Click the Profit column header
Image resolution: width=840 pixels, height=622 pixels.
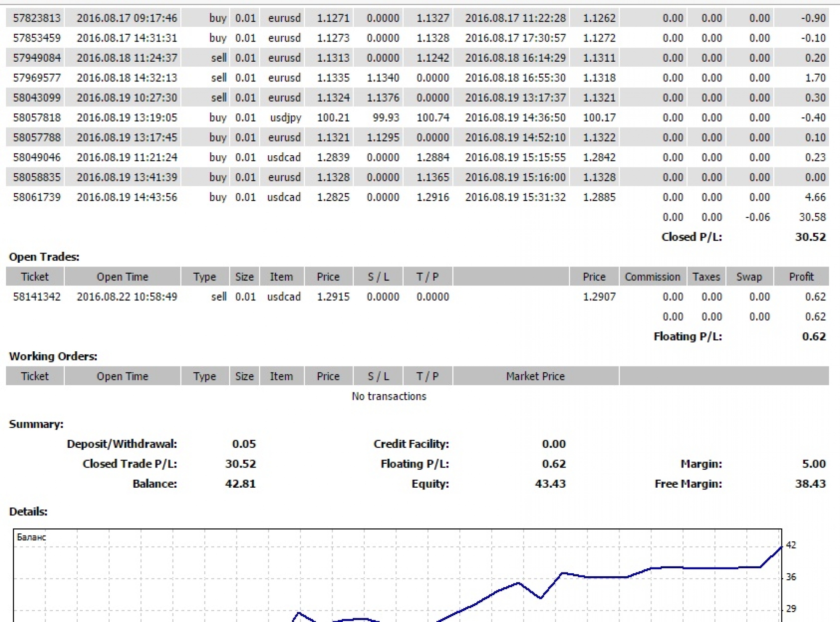tap(801, 277)
